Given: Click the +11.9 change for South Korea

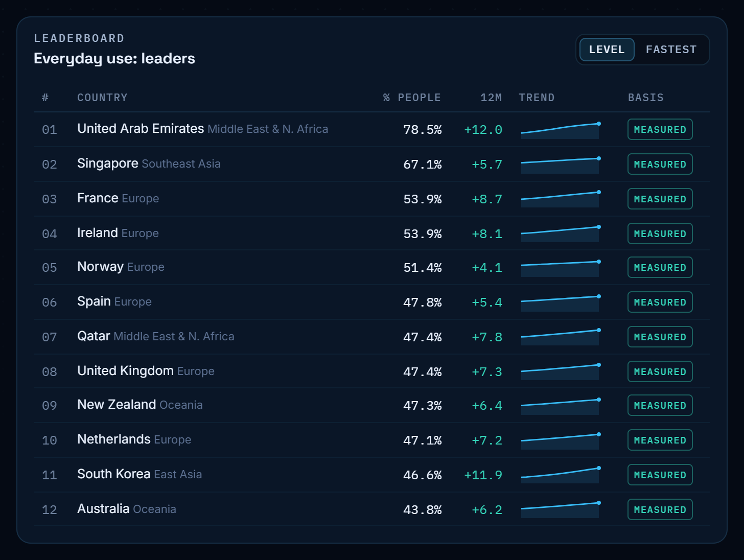Looking at the screenshot, I should click(483, 475).
